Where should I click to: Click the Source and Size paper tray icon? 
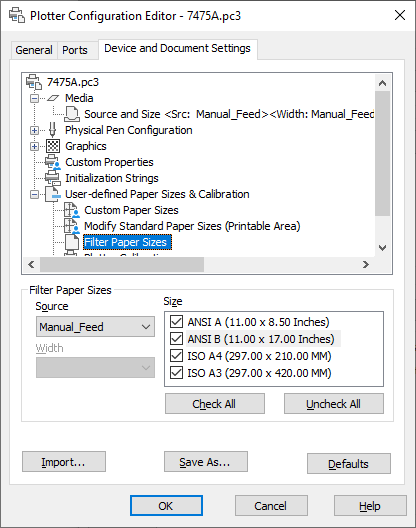pyautogui.click(x=72, y=114)
